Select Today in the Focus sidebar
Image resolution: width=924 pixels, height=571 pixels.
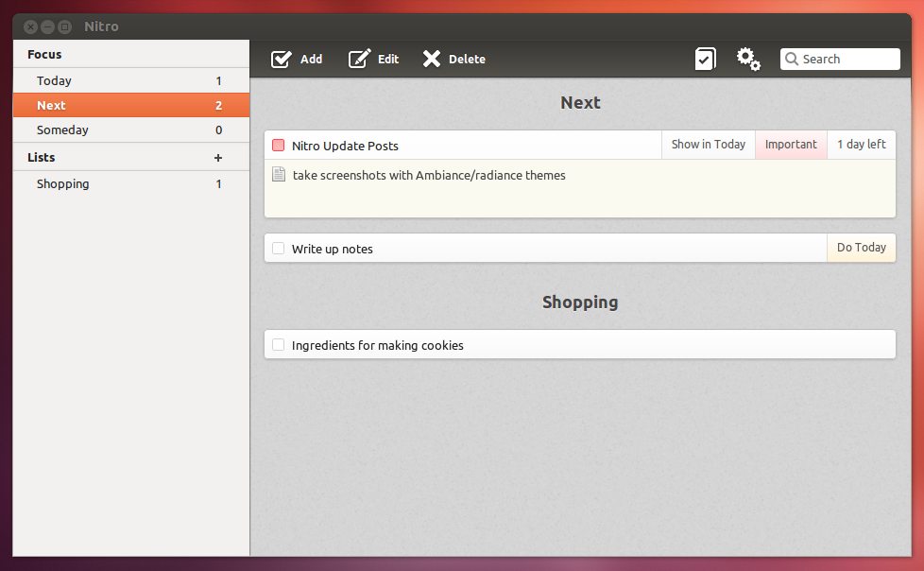click(131, 80)
